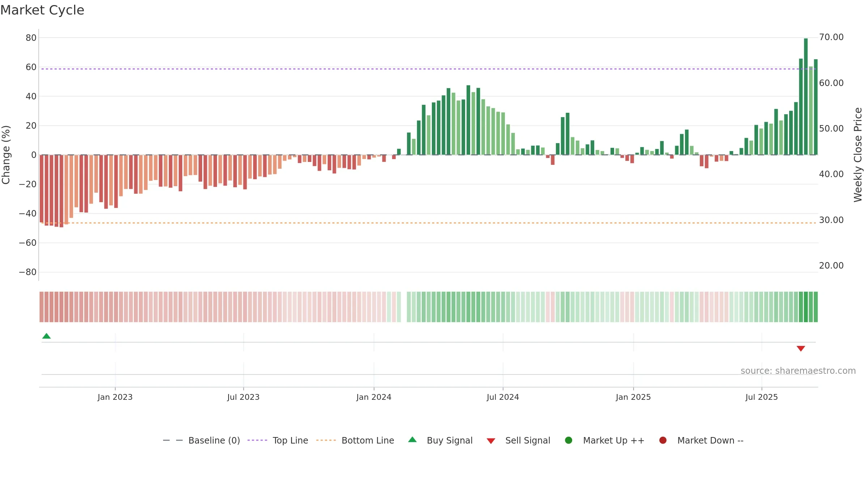The image size is (868, 488).
Task: Click the green triangle icon in legend
Action: click(412, 440)
